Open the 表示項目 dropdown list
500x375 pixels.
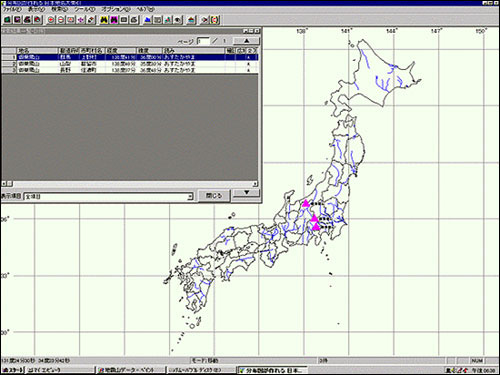tap(108, 197)
